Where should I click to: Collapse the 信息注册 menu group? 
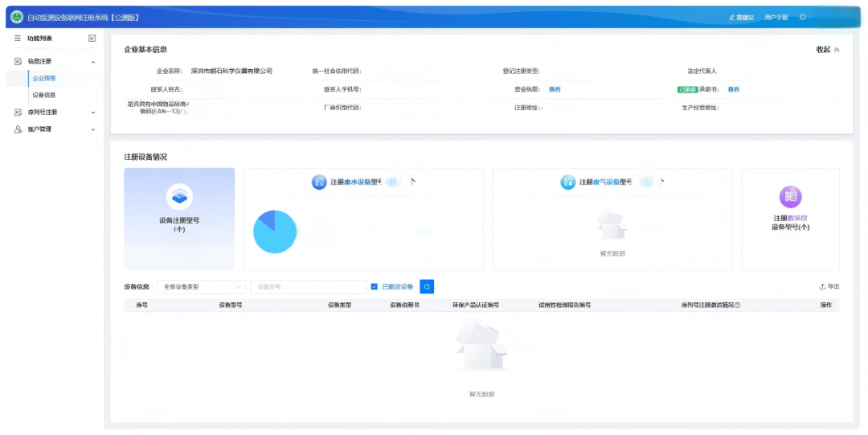[x=55, y=61]
